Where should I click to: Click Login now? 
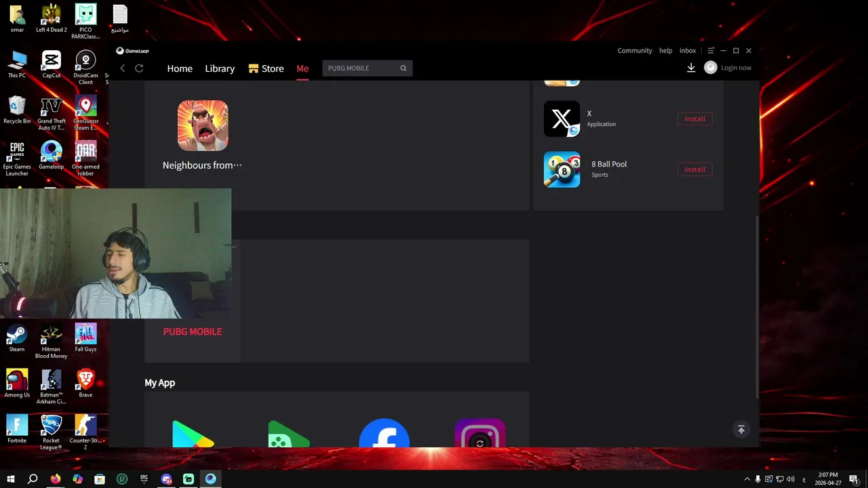coord(736,68)
